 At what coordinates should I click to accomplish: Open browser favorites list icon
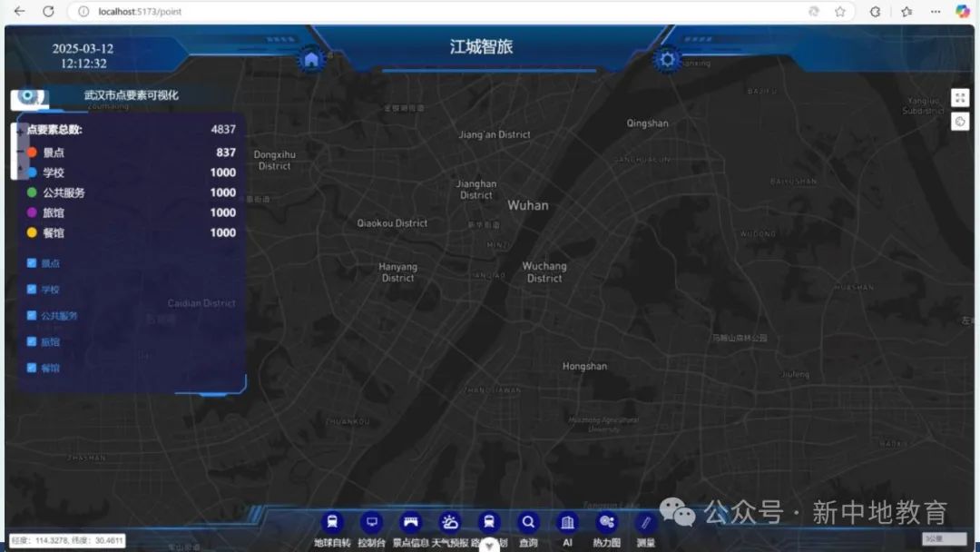(906, 11)
